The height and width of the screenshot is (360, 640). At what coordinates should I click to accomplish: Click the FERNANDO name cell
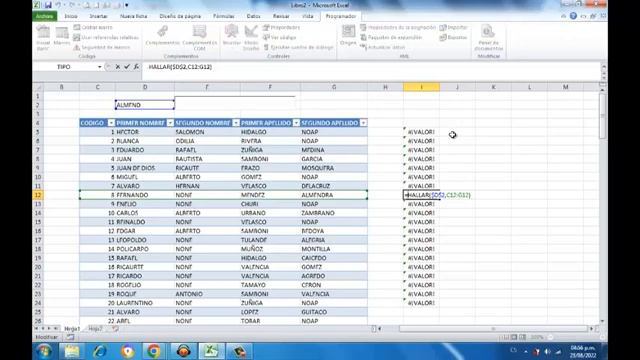click(145, 195)
